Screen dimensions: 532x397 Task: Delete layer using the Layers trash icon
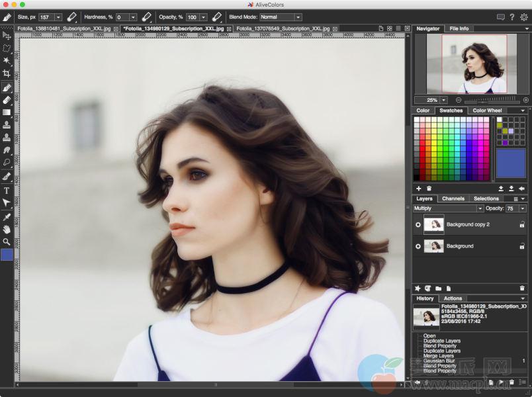point(522,288)
